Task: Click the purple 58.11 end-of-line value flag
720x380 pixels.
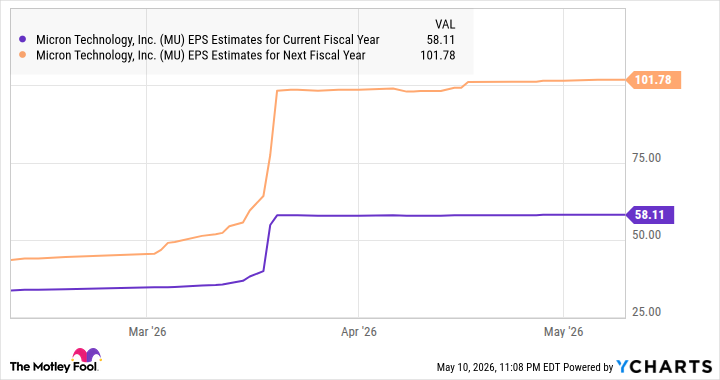Action: click(651, 215)
